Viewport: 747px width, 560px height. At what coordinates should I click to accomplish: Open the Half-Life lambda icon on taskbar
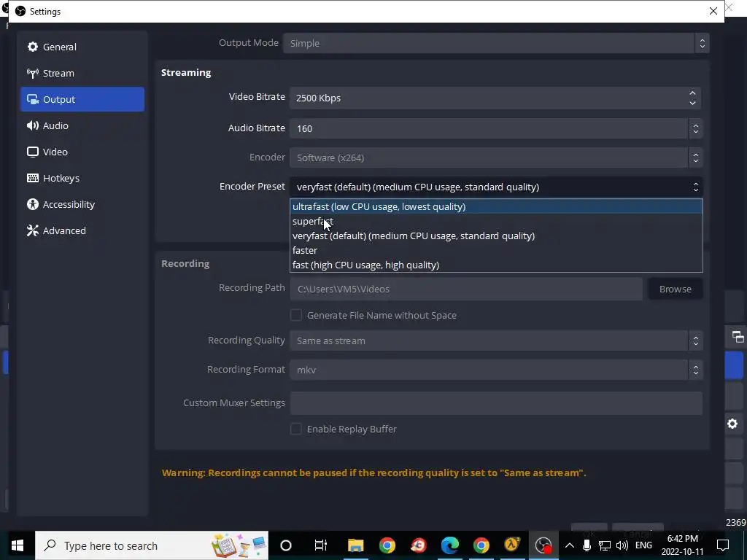point(512,545)
